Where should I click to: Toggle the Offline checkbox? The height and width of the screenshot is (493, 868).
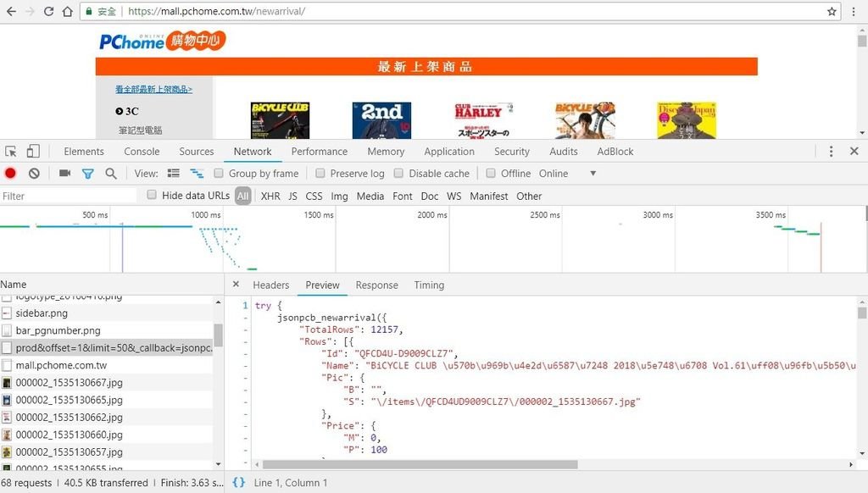pyautogui.click(x=491, y=173)
